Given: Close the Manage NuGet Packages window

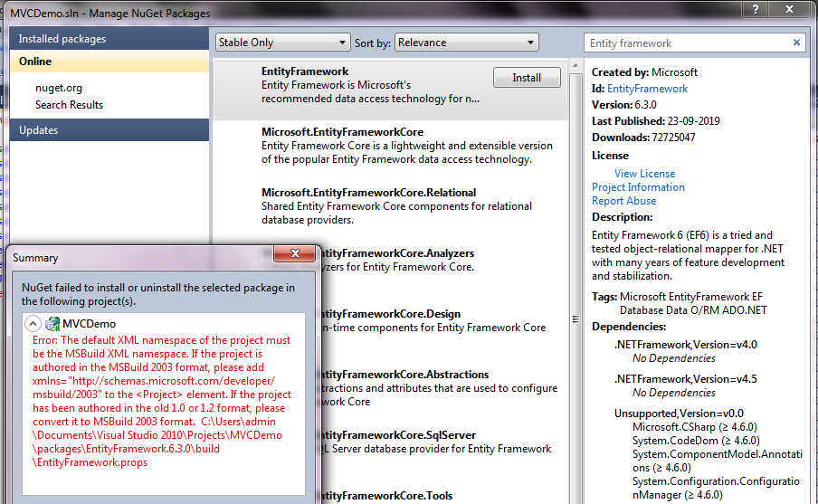Looking at the screenshot, I should coord(790,9).
